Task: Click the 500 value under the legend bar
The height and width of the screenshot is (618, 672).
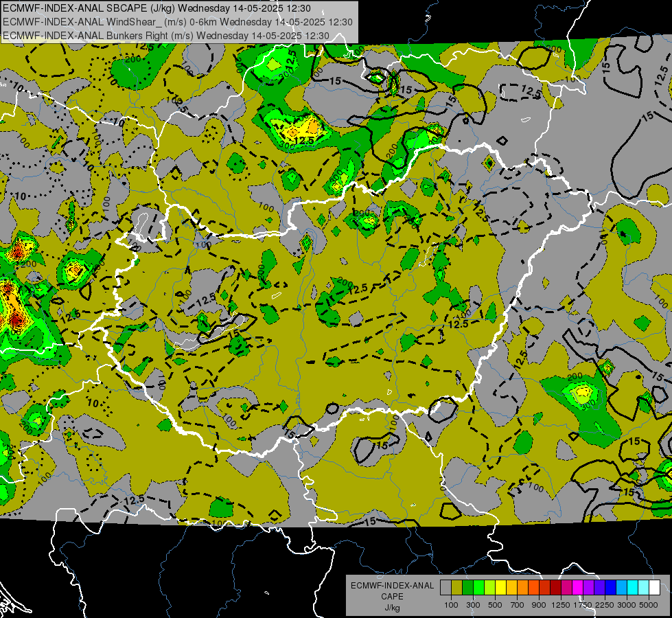Action: 495,605
